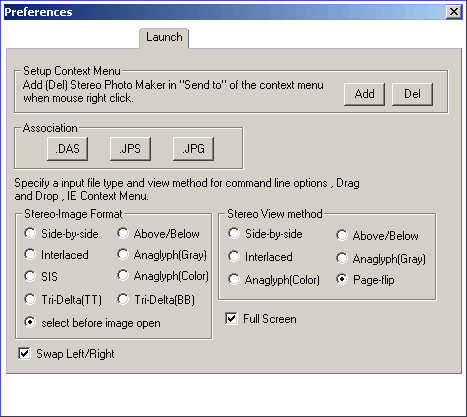The image size is (467, 417).
Task: Click the Del button for context menu
Action: coord(412,94)
